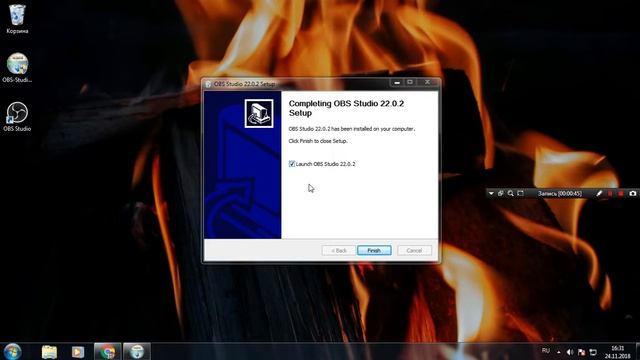Select the OBS Studio shortcut on desktop
640x360 pixels.
click(x=17, y=116)
